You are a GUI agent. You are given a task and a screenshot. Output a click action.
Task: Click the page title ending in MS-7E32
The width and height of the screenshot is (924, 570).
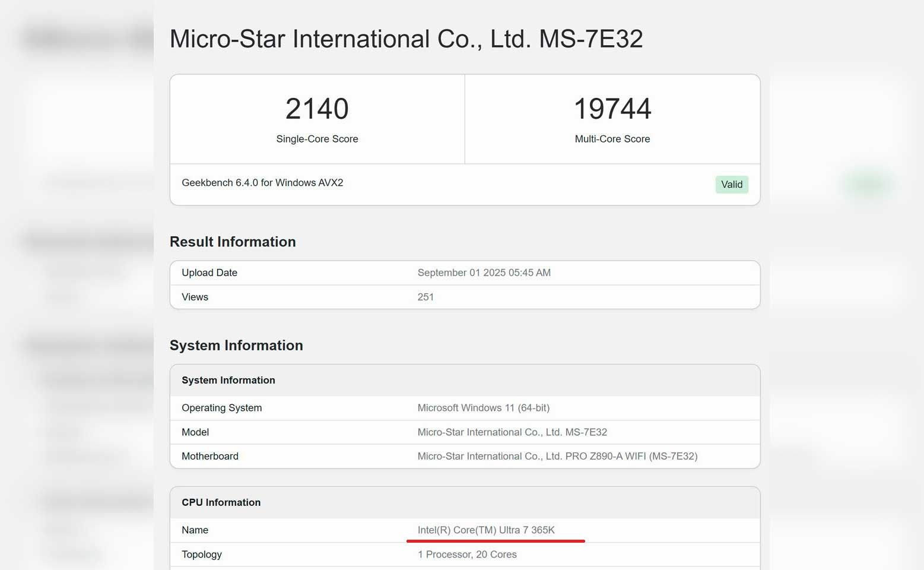pos(406,39)
